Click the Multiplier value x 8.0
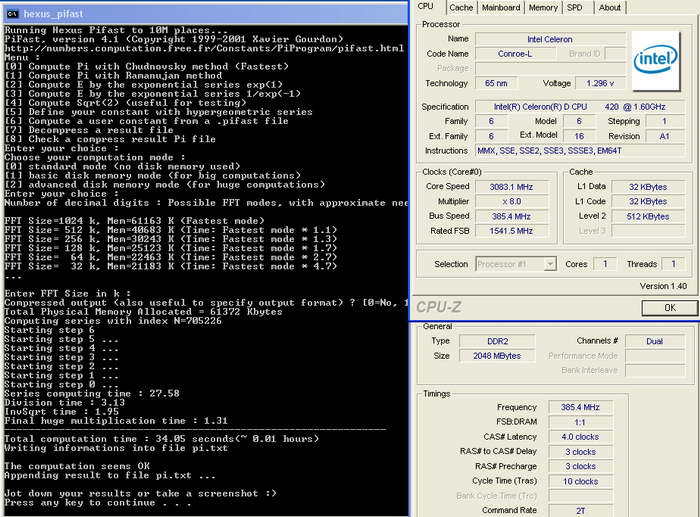The image size is (700, 517). point(511,201)
